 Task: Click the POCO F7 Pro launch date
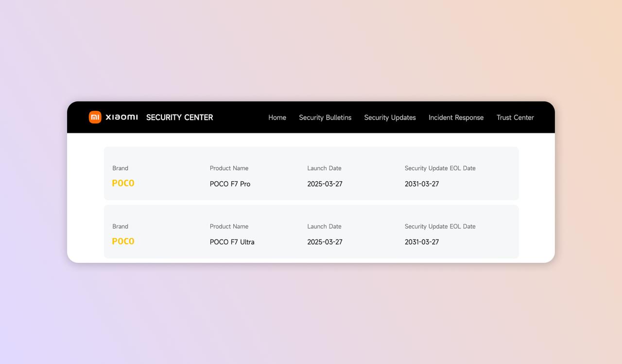[x=325, y=184]
